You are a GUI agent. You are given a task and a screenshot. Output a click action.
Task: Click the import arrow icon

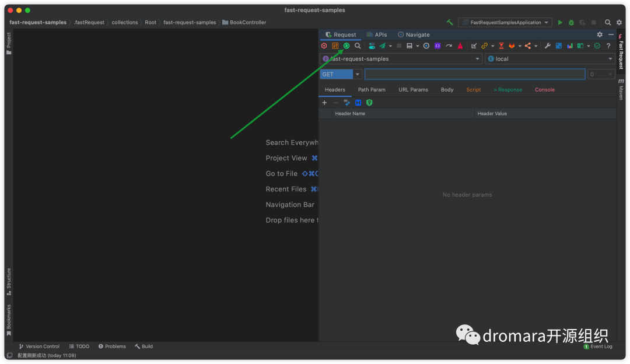(474, 46)
